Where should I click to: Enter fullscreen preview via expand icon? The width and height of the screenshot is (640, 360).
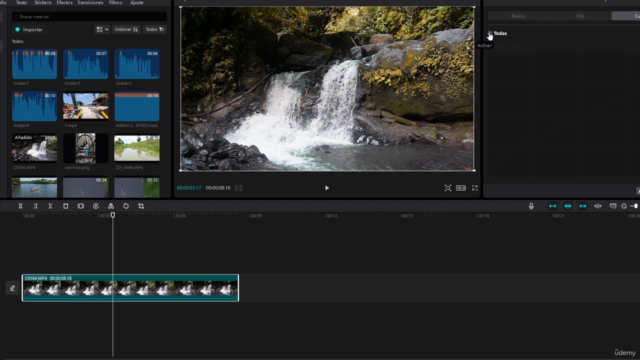point(475,188)
